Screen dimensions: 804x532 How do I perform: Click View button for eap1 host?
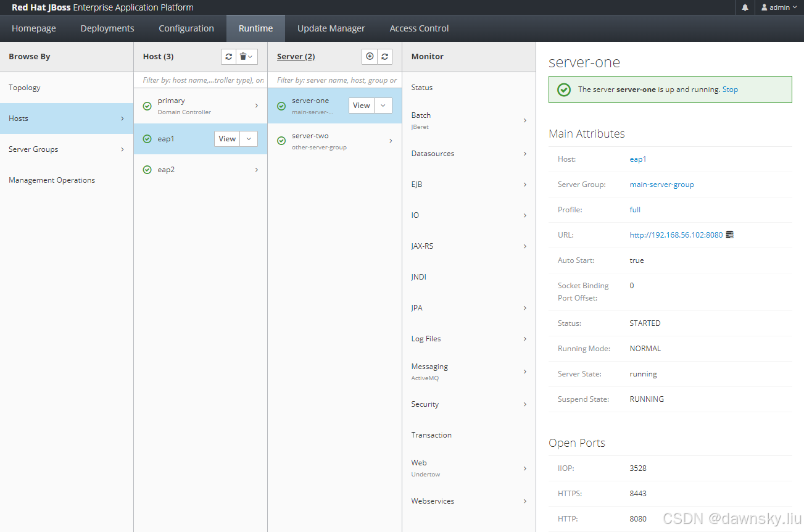click(x=227, y=139)
